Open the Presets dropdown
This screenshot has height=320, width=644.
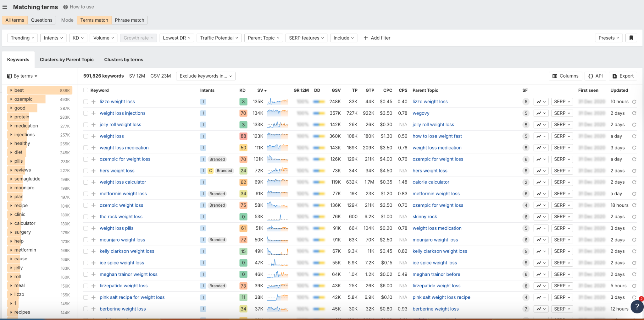[x=608, y=38]
